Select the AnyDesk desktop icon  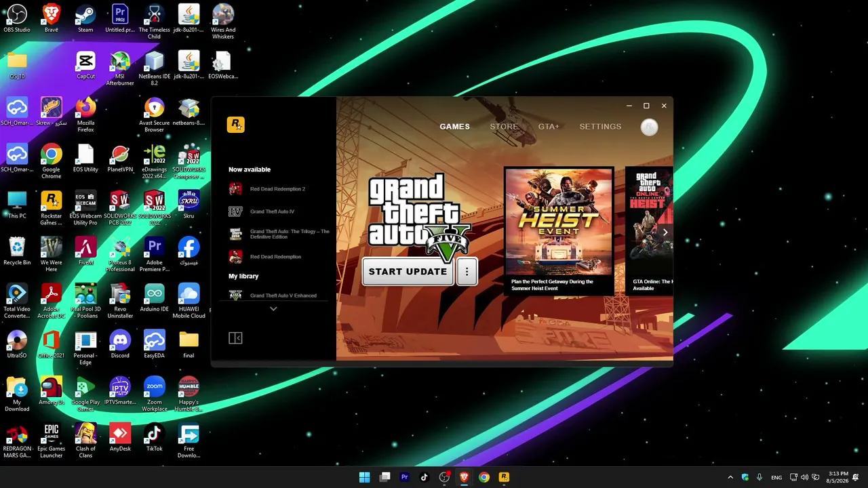[120, 437]
